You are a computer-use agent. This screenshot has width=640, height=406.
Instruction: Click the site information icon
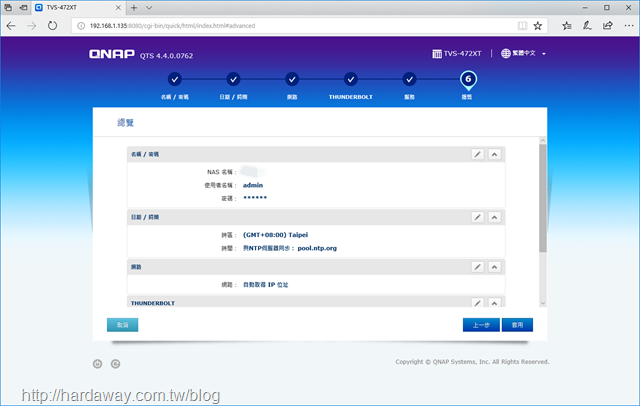point(81,26)
